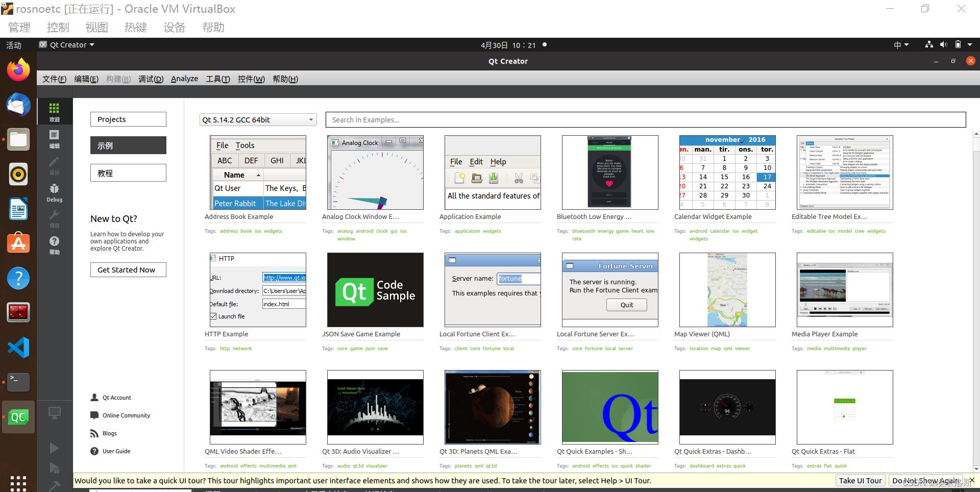Open the Welcome mode in the sidebar
The height and width of the screenshot is (492, 980).
54,111
